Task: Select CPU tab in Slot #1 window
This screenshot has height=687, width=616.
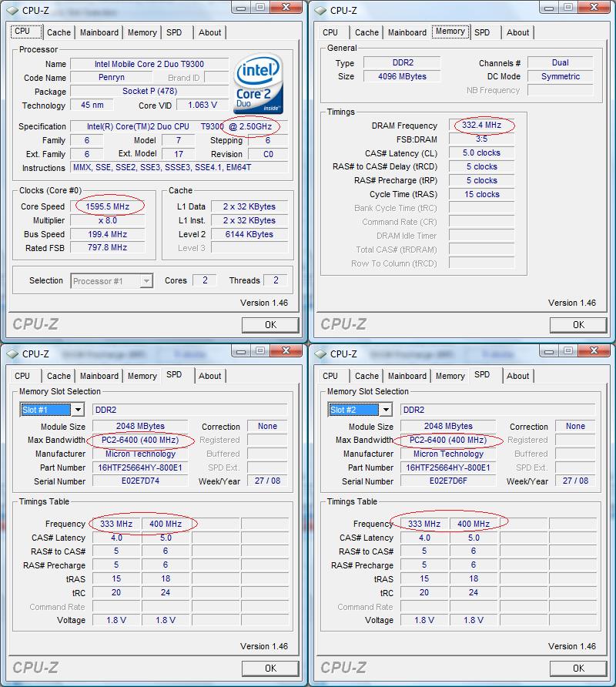Action: point(22,376)
